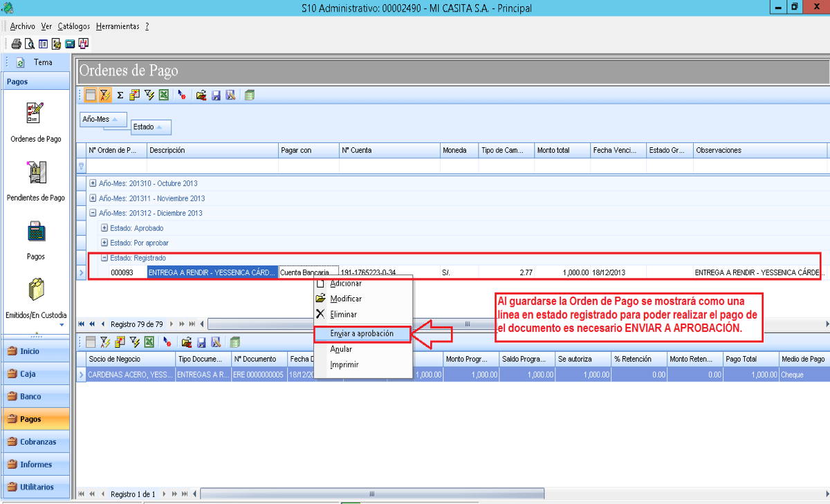Click the Pagos calculator icon in the sidebar
This screenshot has height=504, width=830.
point(36,231)
